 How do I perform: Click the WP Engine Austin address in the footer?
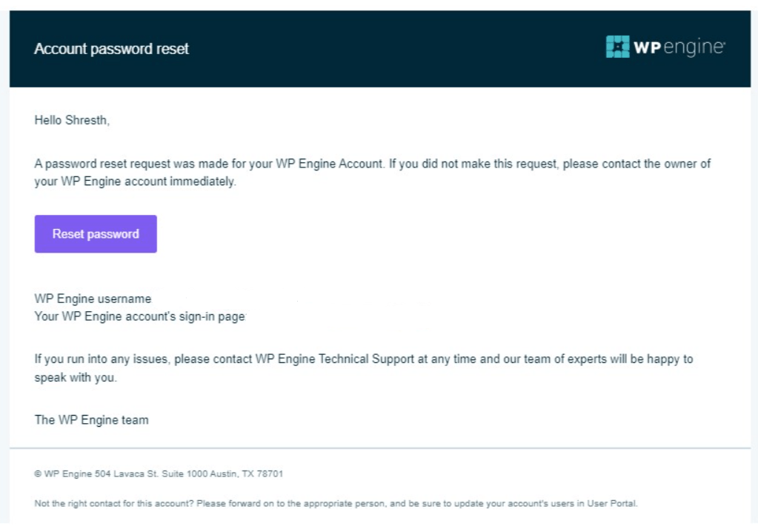click(159, 473)
